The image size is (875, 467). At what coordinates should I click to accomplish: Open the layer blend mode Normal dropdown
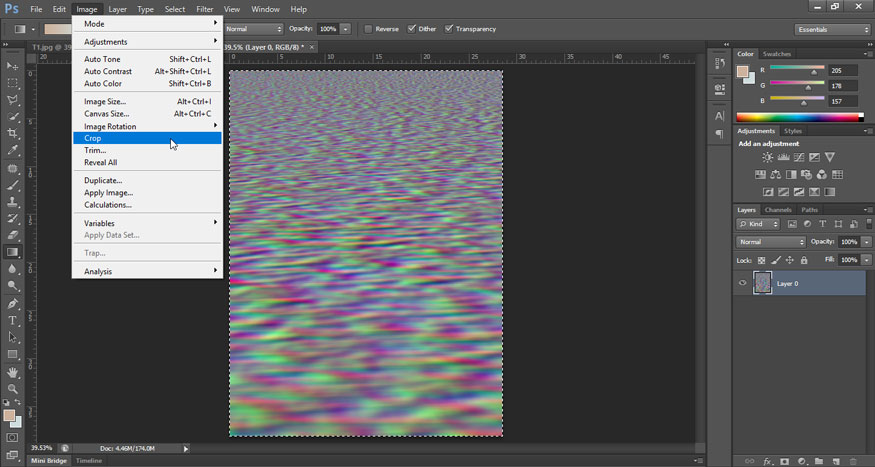[x=771, y=242]
